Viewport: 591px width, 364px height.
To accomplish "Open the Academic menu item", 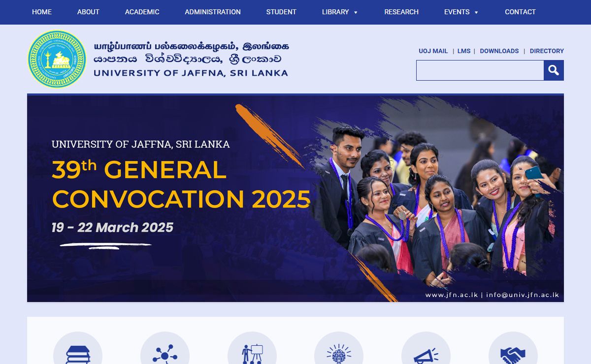I will coord(142,12).
